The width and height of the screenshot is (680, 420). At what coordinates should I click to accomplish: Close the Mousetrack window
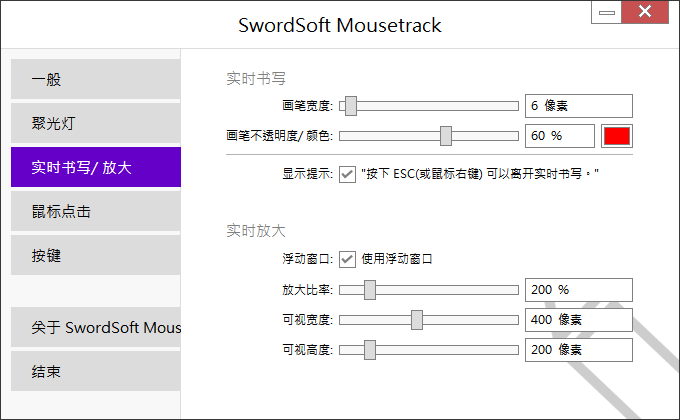pyautogui.click(x=645, y=12)
